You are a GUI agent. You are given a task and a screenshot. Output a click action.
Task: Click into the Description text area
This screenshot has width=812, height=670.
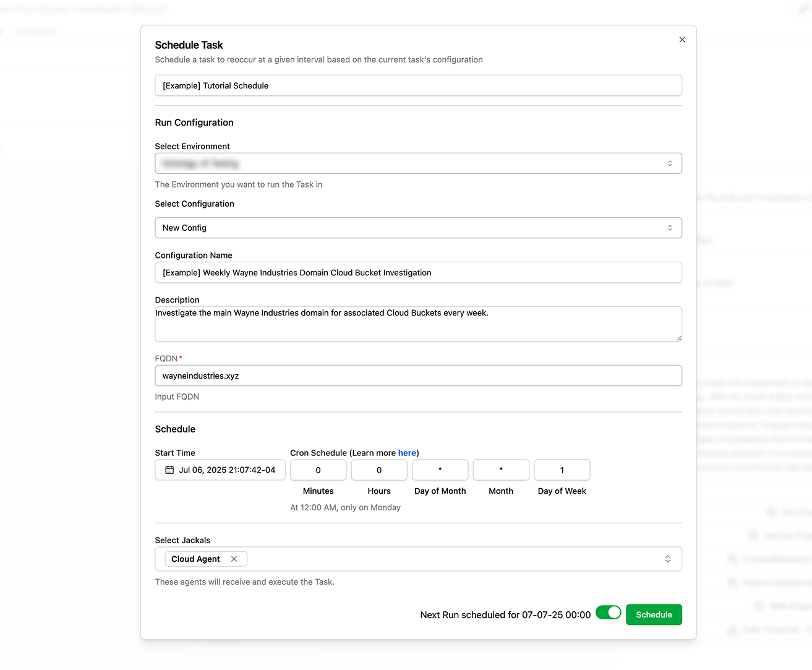click(418, 324)
